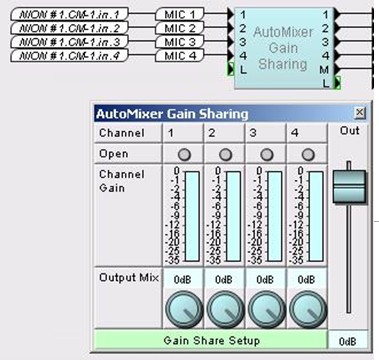This screenshot has height=360, width=379.
Task: Click NION #1.CM-1.in.4 input node
Action: 69,56
